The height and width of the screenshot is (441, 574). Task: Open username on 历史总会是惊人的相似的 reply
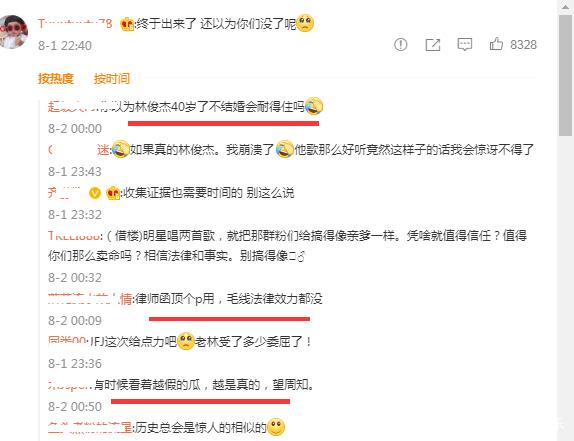click(90, 427)
